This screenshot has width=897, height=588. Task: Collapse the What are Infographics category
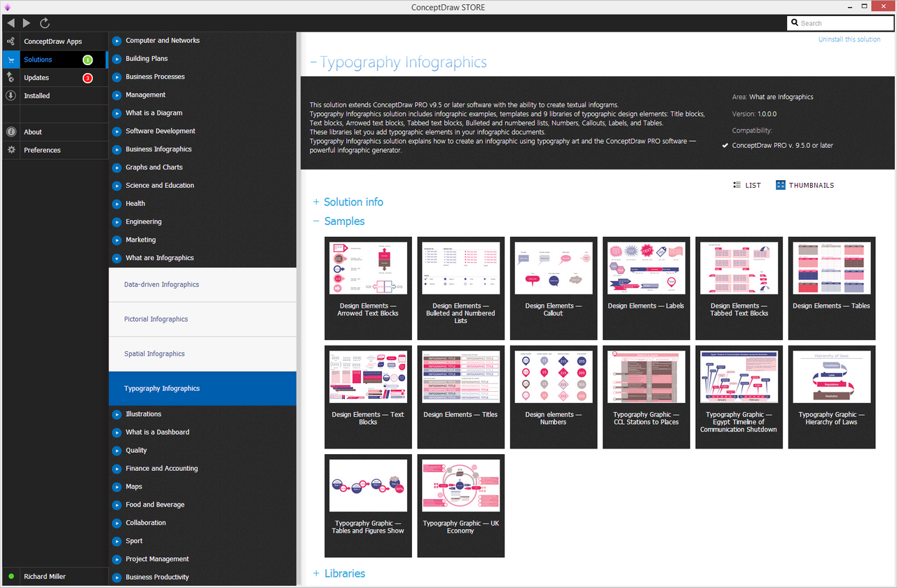coord(117,258)
